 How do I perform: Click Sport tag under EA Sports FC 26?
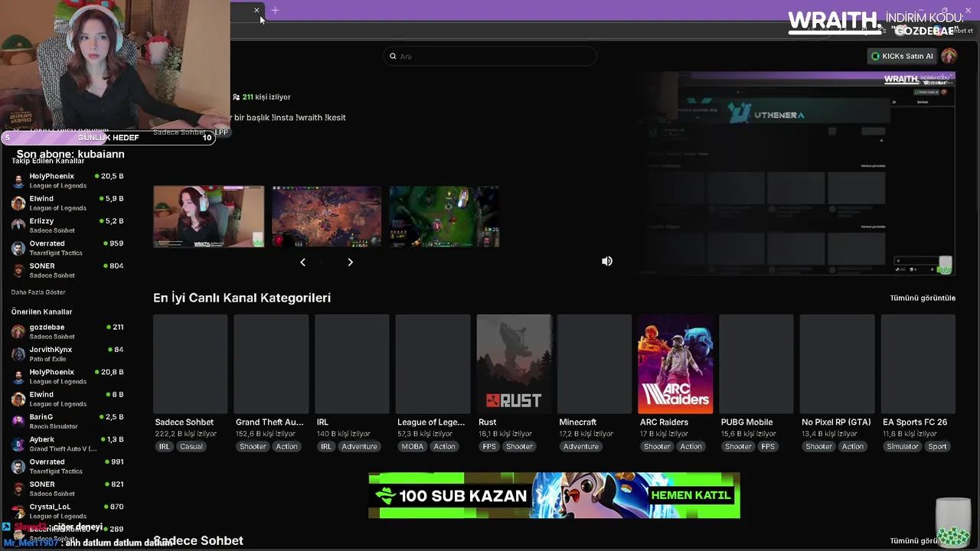(938, 446)
